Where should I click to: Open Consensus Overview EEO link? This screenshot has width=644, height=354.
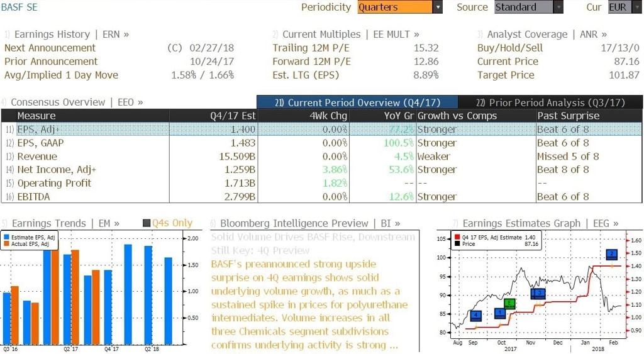tap(77, 102)
